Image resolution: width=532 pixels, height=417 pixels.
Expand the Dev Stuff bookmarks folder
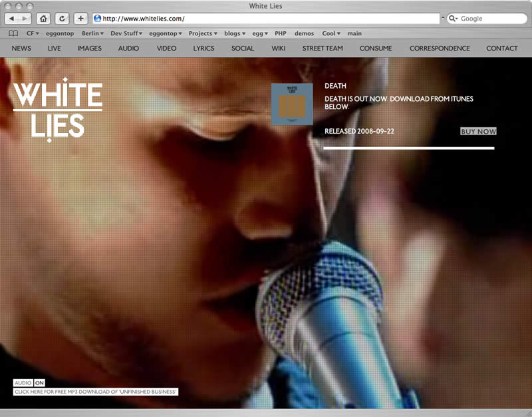(126, 33)
